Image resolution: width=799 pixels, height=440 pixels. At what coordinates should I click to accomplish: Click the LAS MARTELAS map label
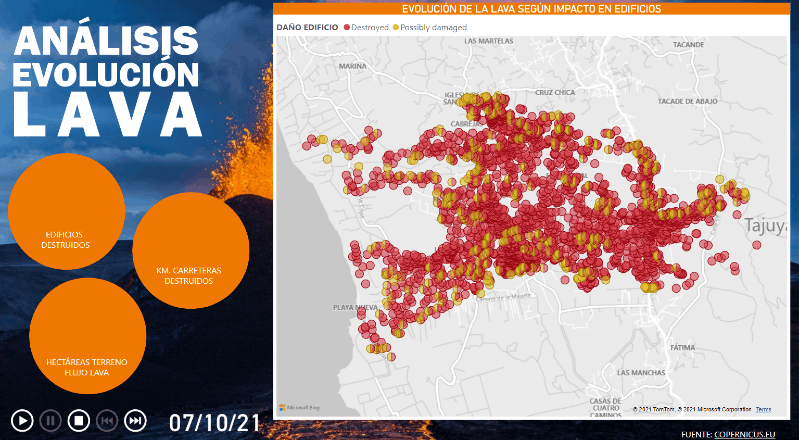[x=489, y=41]
